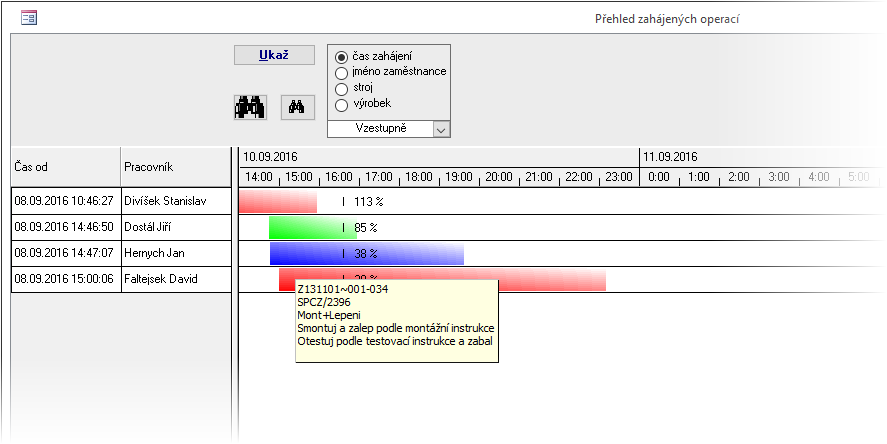The height and width of the screenshot is (444, 887).
Task: Select the 'jméno zaměstnance' radio option
Action: [342, 73]
